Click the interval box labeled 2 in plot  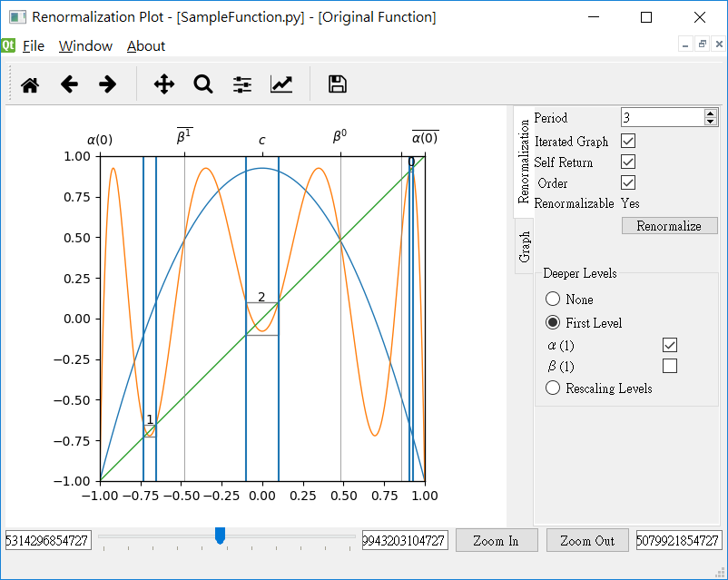pyautogui.click(x=262, y=319)
